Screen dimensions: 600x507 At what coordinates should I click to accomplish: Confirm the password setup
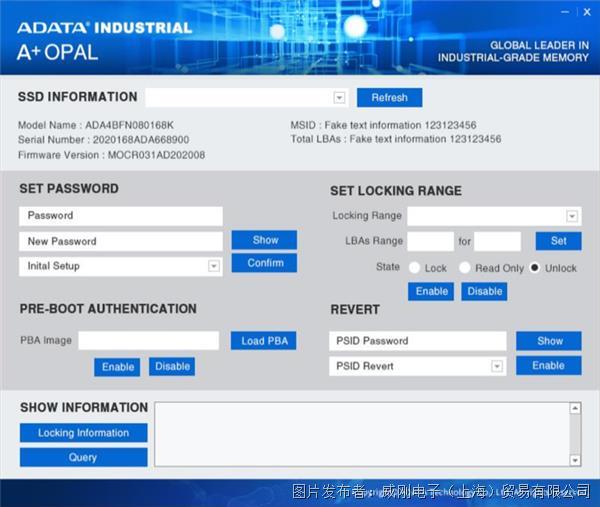click(264, 263)
